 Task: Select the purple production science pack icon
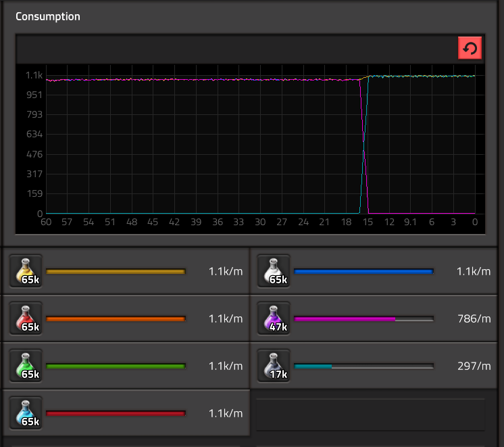[274, 319]
